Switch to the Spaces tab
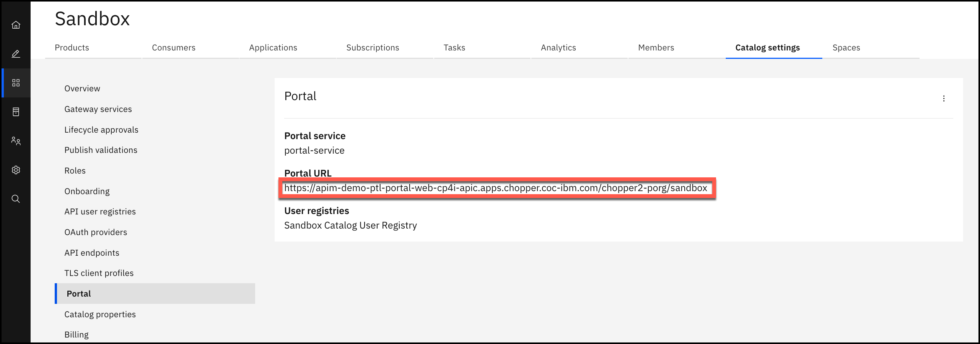The height and width of the screenshot is (344, 980). click(871, 48)
